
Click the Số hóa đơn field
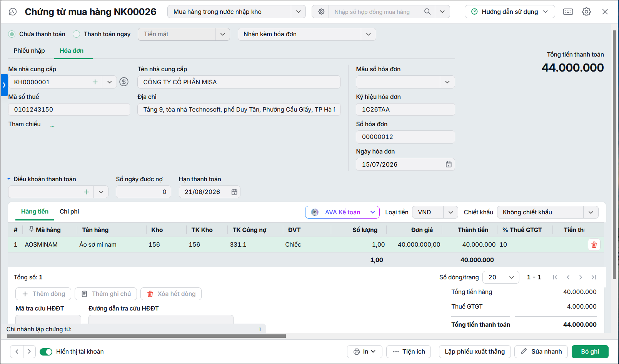(405, 137)
